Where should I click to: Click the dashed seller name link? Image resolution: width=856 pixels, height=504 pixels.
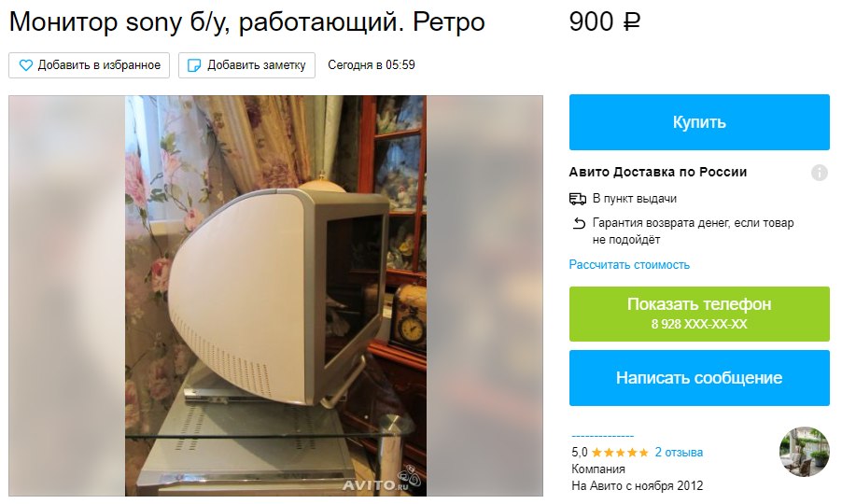603,436
